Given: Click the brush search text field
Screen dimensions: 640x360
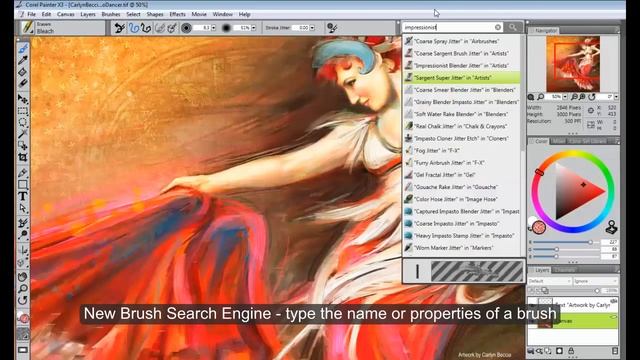Looking at the screenshot, I should pyautogui.click(x=448, y=27).
